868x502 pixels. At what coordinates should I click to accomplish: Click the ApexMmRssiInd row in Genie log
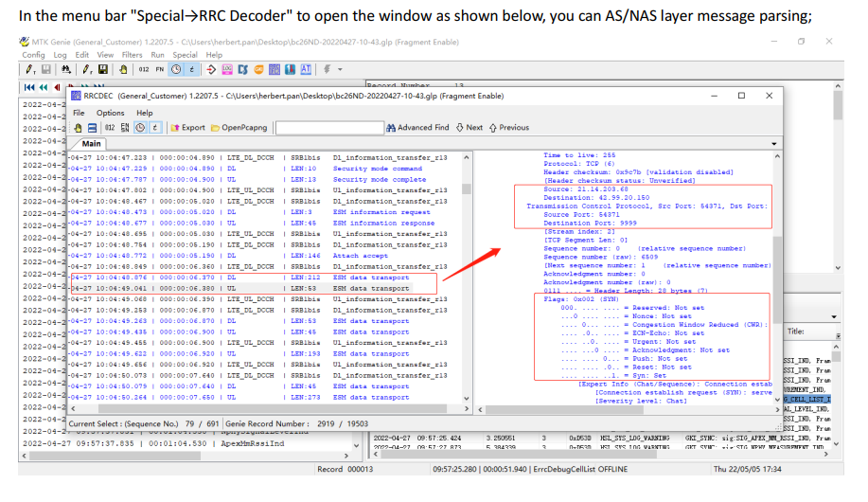click(186, 444)
